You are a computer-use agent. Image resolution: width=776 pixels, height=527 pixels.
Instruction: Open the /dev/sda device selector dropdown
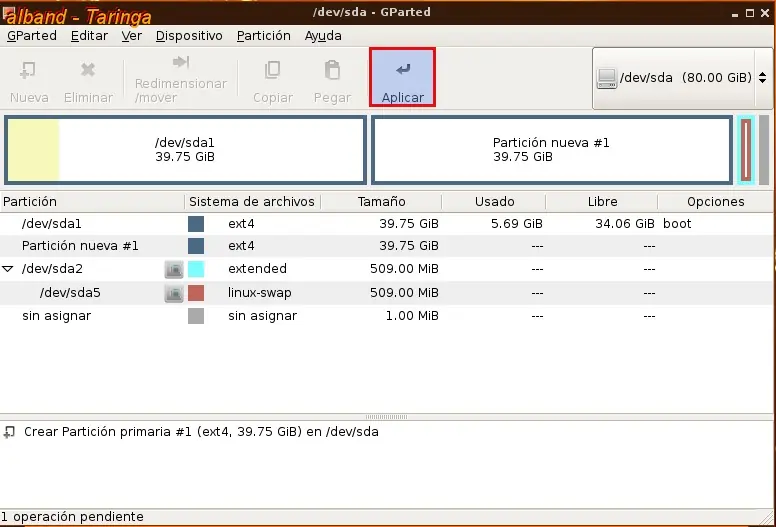682,78
